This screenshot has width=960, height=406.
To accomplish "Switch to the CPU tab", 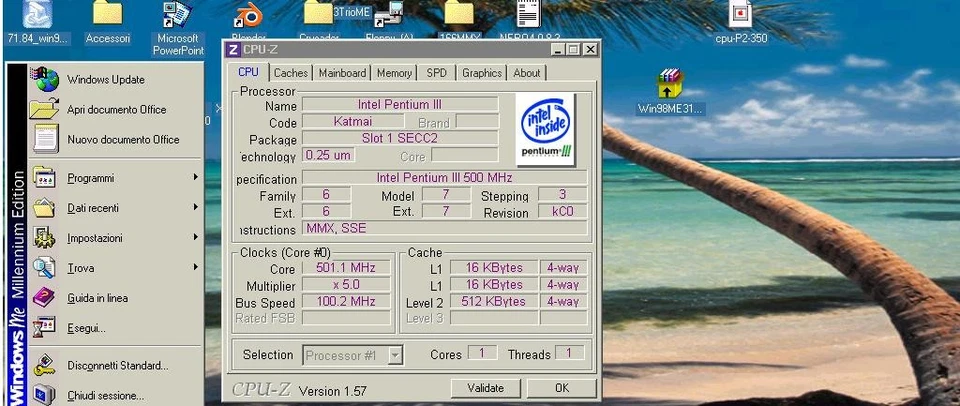I will point(248,72).
